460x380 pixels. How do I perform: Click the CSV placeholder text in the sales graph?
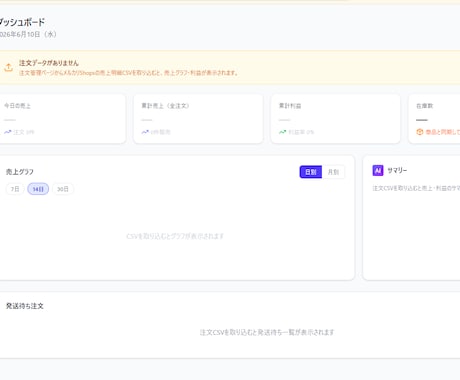(175, 236)
